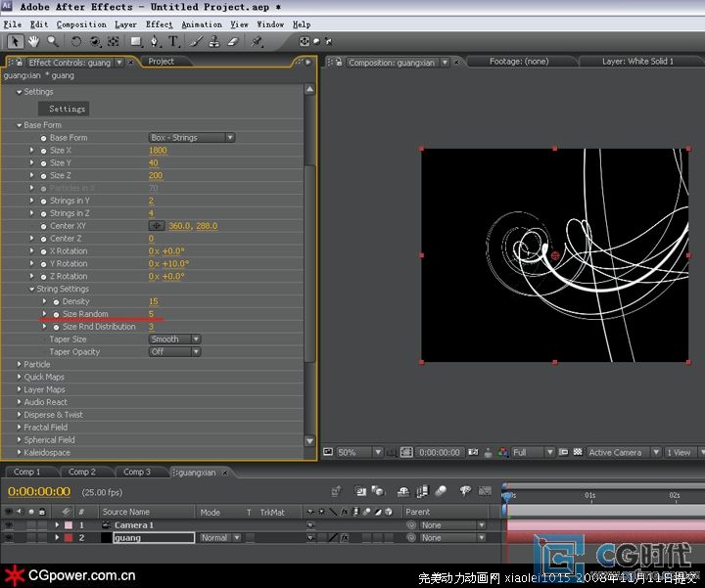The width and height of the screenshot is (705, 588).
Task: Toggle the solo box for Camera 1 layer
Action: click(31, 524)
